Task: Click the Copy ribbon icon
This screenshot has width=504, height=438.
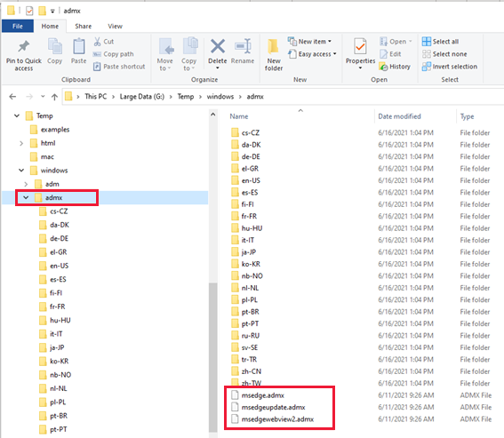Action: pyautogui.click(x=54, y=47)
